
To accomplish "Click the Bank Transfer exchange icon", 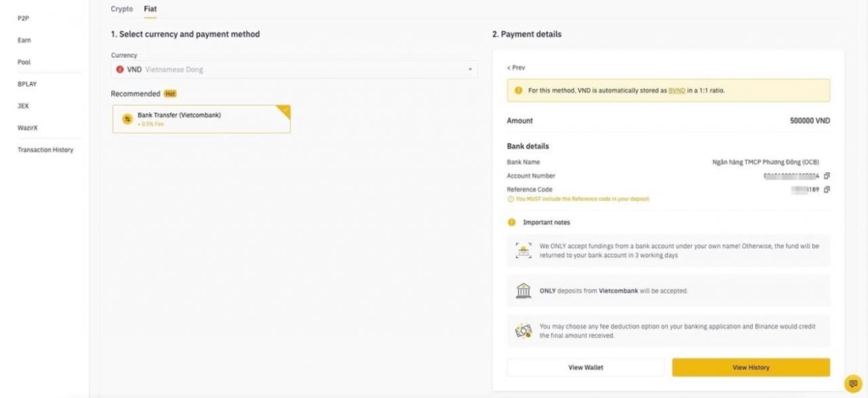I will coord(127,119).
